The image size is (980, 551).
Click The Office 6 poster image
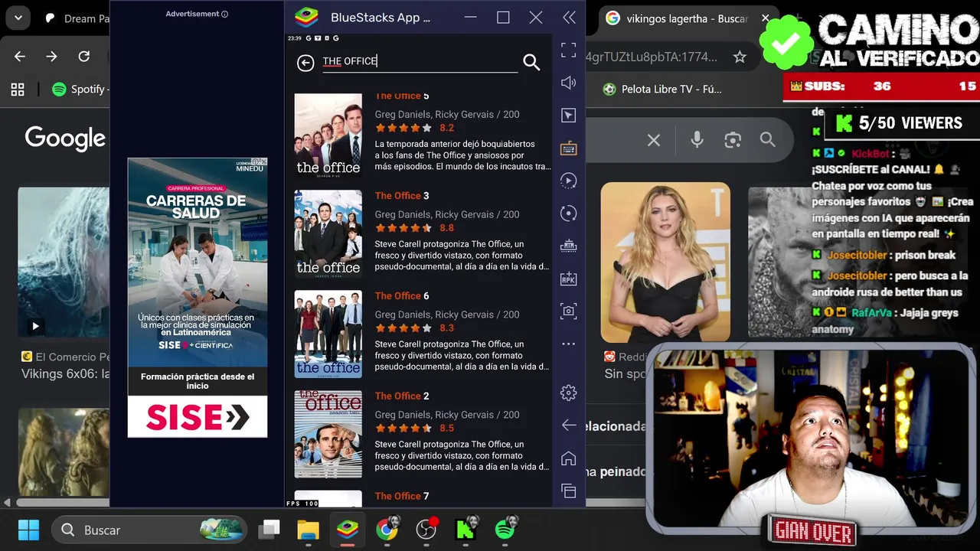328,334
